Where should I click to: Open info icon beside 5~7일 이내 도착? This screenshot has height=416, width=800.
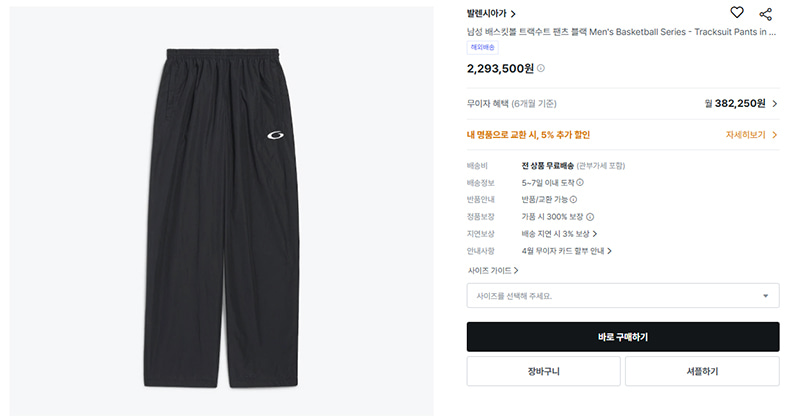(x=580, y=182)
